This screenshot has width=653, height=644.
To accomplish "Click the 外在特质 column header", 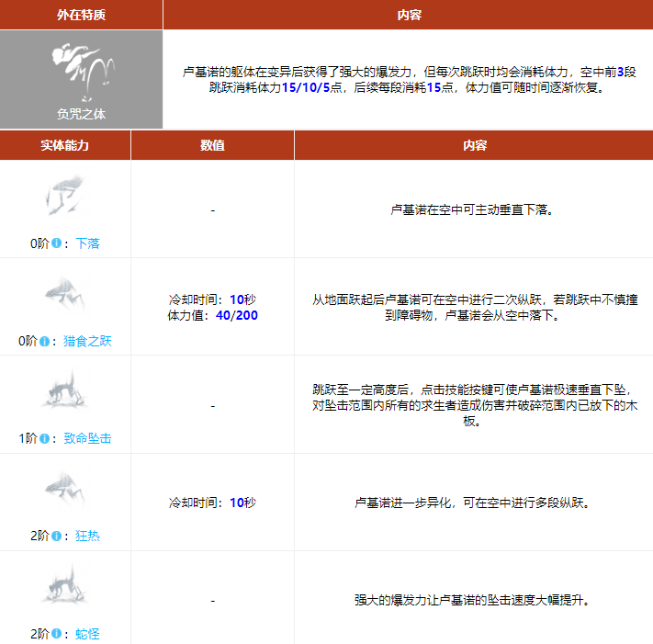I will pyautogui.click(x=81, y=15).
